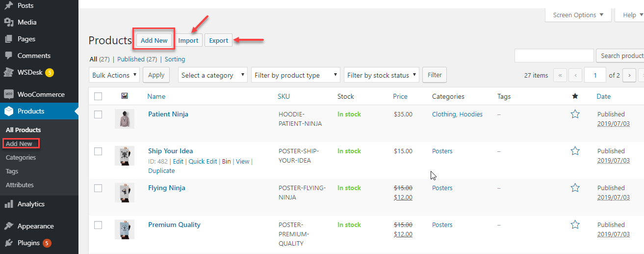Click the Appearance brush icon
The height and width of the screenshot is (254, 644).
tap(9, 226)
